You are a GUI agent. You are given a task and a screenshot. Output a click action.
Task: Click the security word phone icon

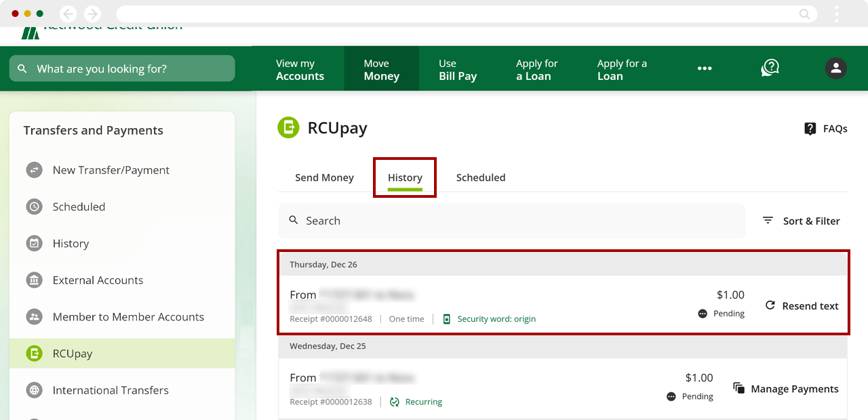pos(446,319)
